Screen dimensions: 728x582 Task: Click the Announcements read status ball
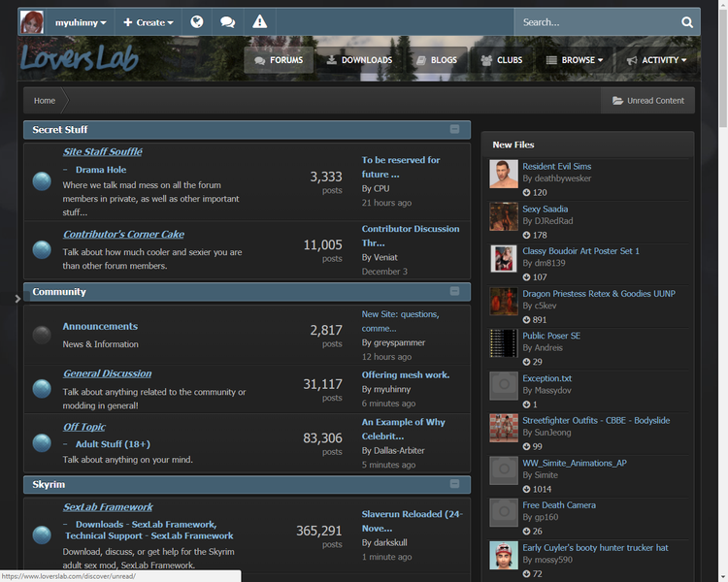[x=42, y=335]
